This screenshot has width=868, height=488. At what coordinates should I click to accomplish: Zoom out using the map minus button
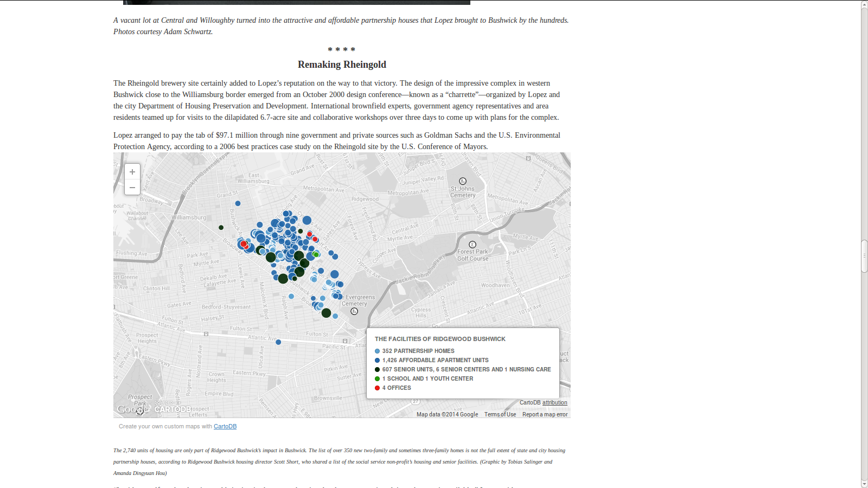(x=132, y=188)
